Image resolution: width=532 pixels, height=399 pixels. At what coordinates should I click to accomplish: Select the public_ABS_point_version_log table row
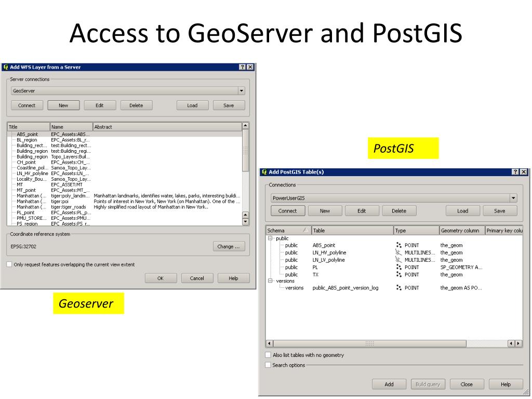pos(394,288)
